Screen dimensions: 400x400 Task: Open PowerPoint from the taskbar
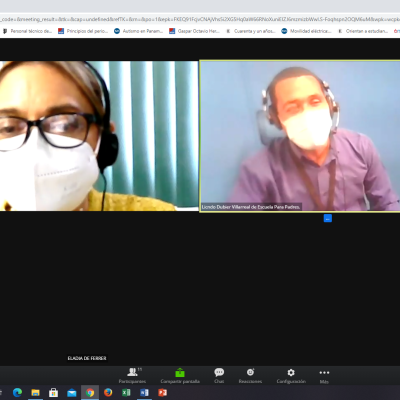click(162, 393)
